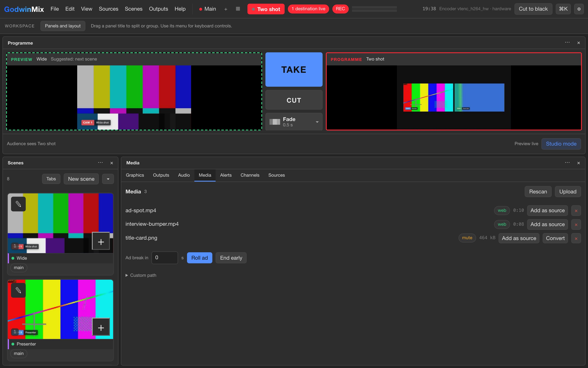Toggle Tabs view in Scenes panel

tap(51, 179)
